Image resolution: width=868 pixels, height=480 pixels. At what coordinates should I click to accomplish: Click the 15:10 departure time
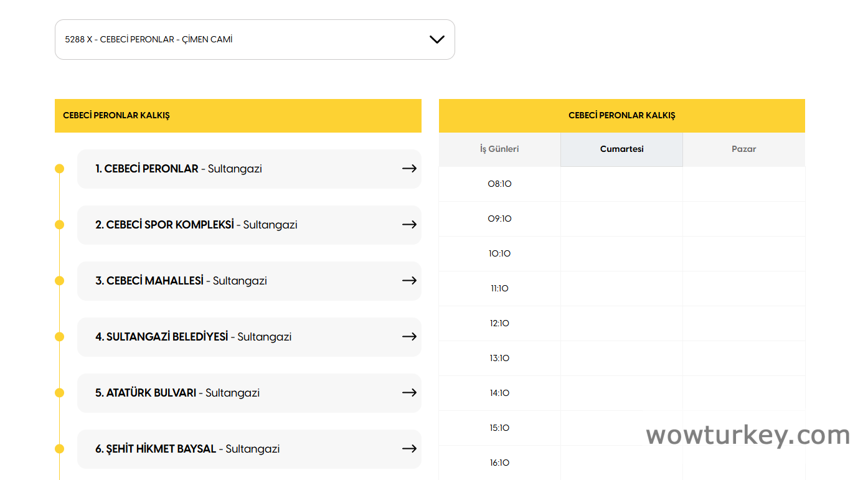(x=499, y=428)
